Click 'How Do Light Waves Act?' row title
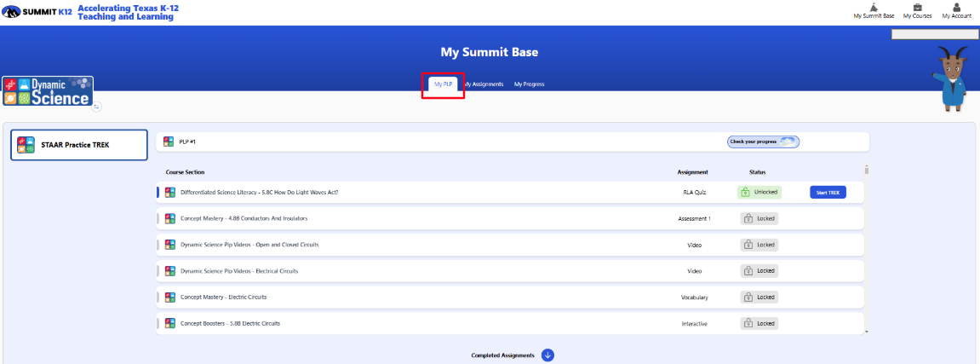This screenshot has width=980, height=364. (x=260, y=193)
